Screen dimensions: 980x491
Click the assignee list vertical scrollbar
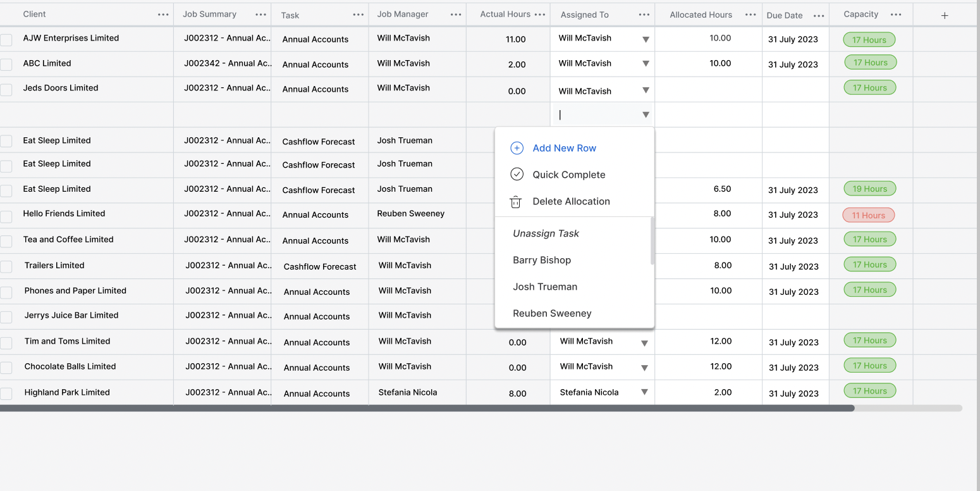click(652, 240)
